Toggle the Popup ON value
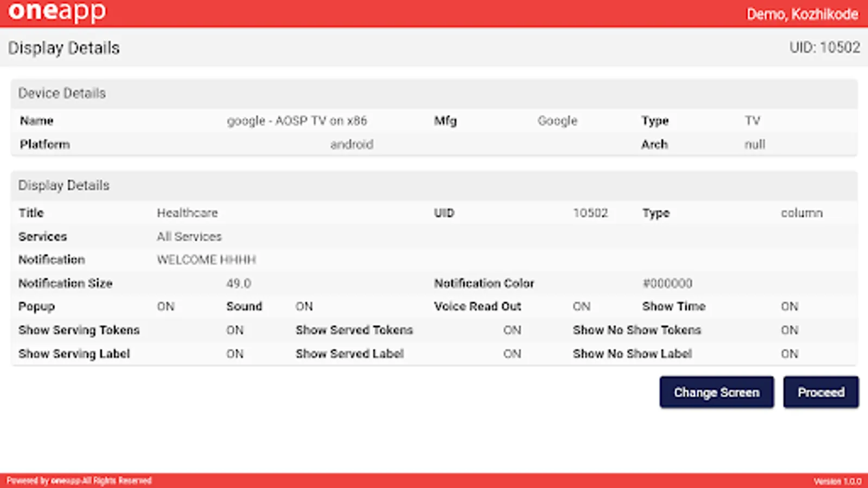This screenshot has height=488, width=868. tap(165, 306)
